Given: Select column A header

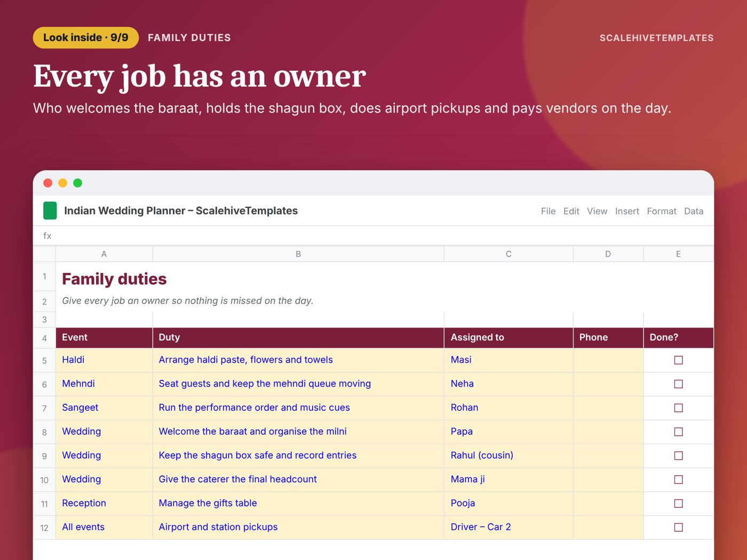Looking at the screenshot, I should (x=104, y=254).
